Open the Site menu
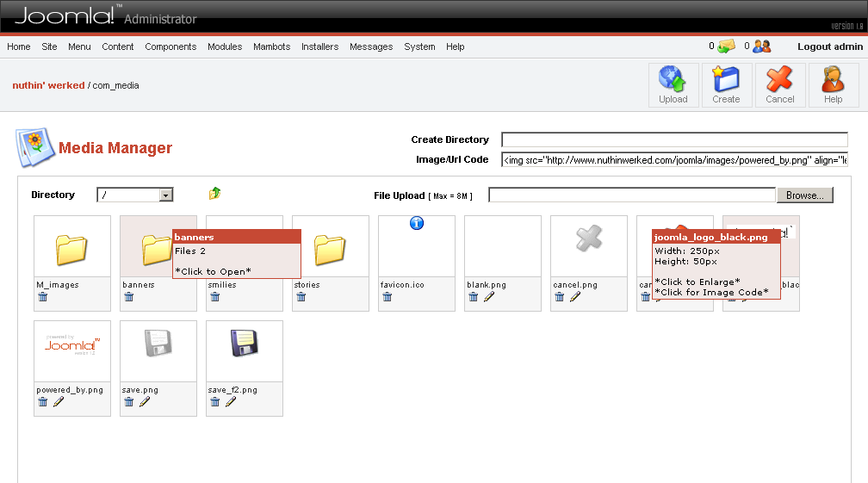The width and height of the screenshot is (868, 483). pyautogui.click(x=49, y=46)
